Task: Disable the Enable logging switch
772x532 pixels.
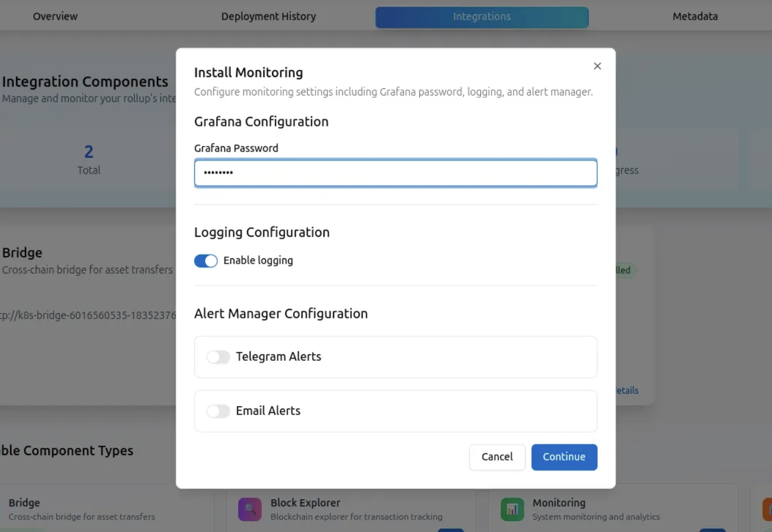Action: pyautogui.click(x=206, y=261)
